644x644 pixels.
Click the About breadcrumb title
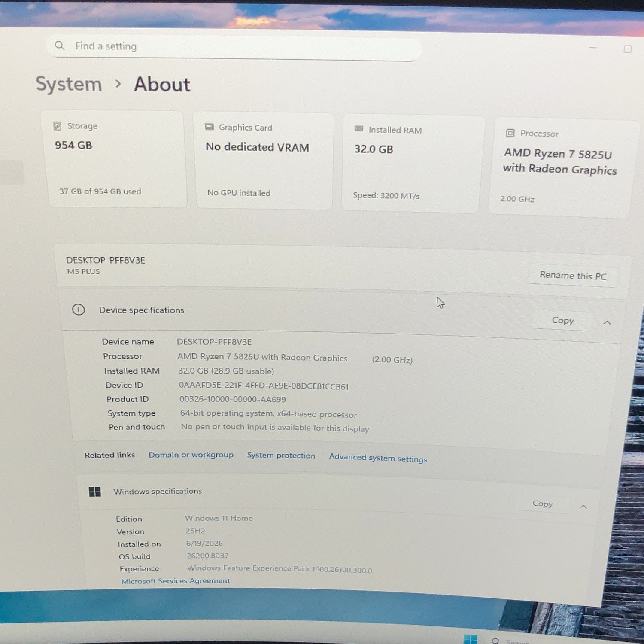click(x=162, y=84)
